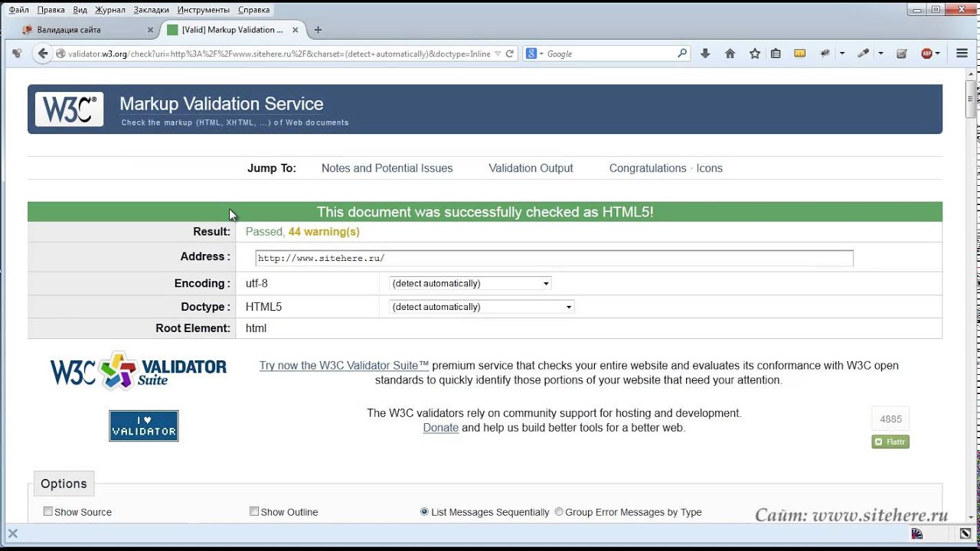980x551 pixels.
Task: Click the Address field with sitehere.ru
Action: click(x=554, y=258)
